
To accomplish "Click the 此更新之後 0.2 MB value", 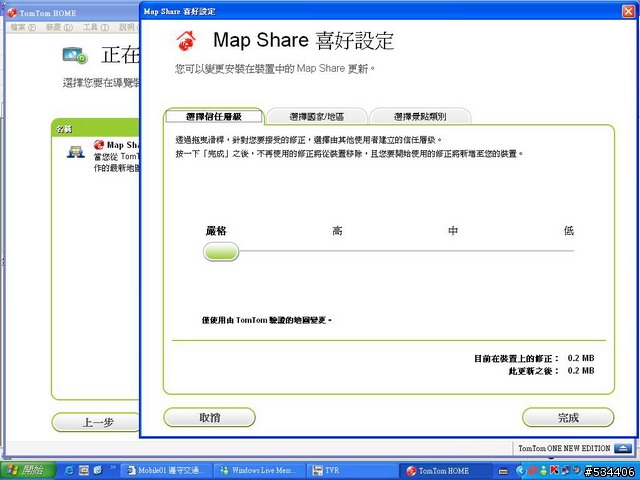I will point(581,371).
